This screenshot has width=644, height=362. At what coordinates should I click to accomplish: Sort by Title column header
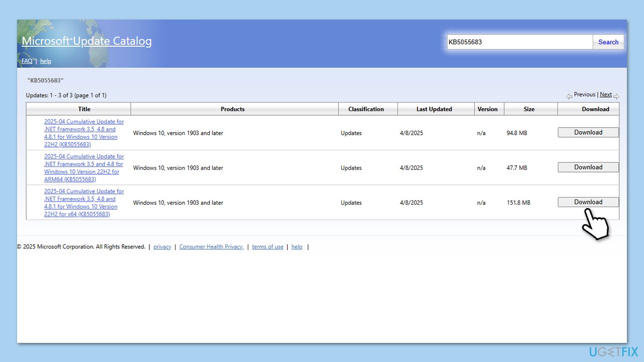(84, 109)
